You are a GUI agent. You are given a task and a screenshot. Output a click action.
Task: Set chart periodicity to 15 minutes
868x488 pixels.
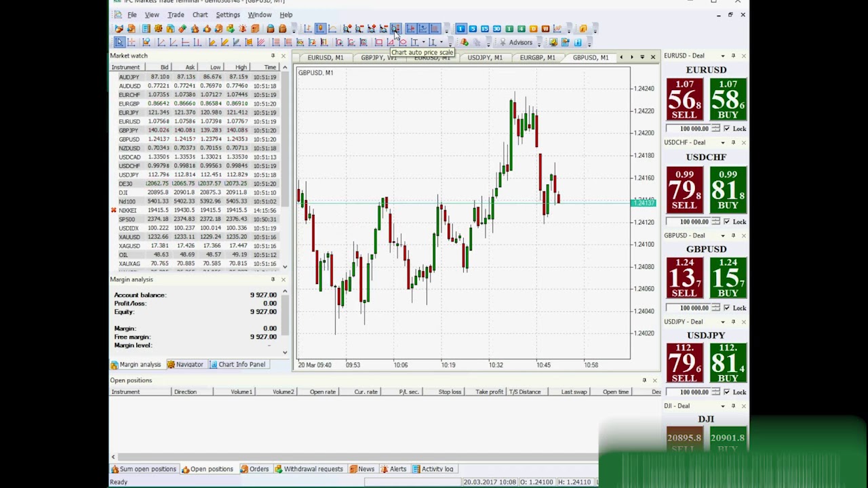(485, 28)
